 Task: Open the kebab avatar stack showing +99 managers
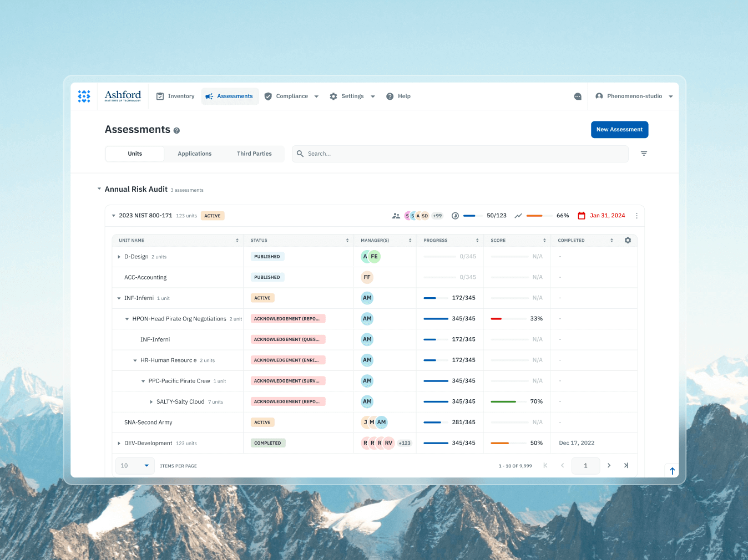[437, 215]
